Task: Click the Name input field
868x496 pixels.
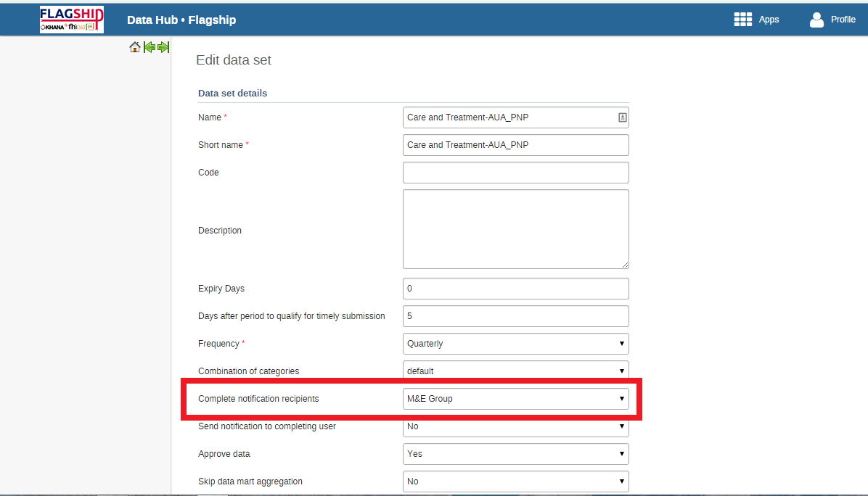Action: point(516,117)
